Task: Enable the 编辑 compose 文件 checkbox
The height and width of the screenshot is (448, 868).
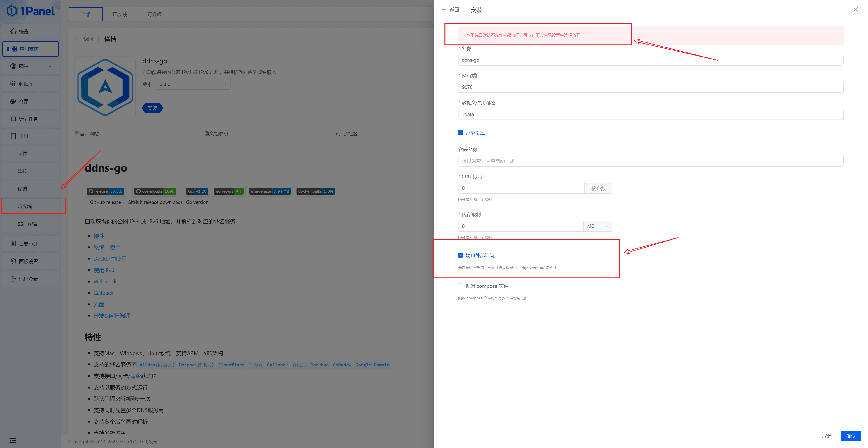Action: tap(460, 286)
